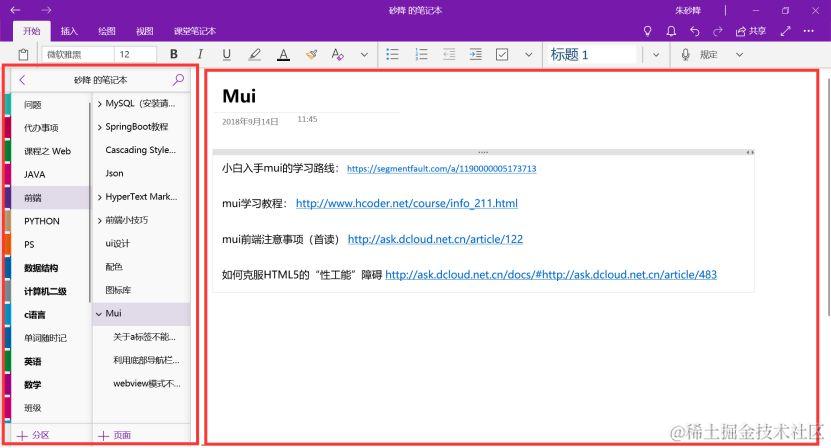Screen dimensions: 831x448
Task: Switch to the 绘图 tab
Action: (x=107, y=31)
